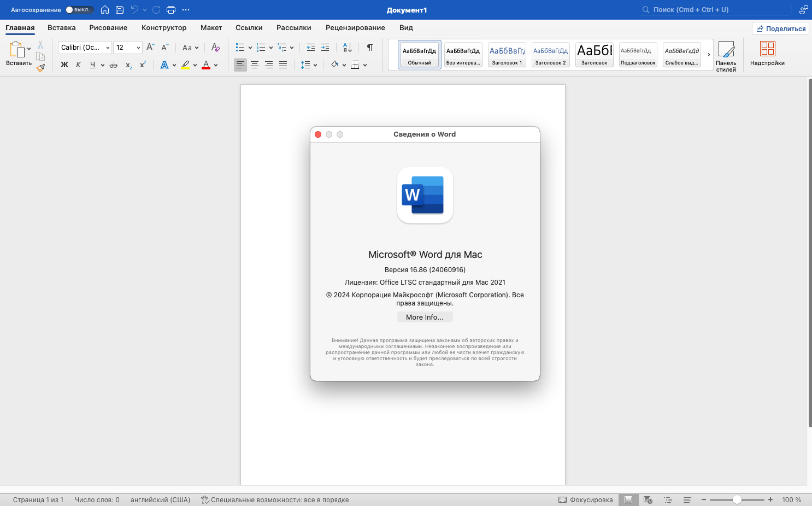Click the More Info... button
The width and height of the screenshot is (812, 506).
coord(425,317)
